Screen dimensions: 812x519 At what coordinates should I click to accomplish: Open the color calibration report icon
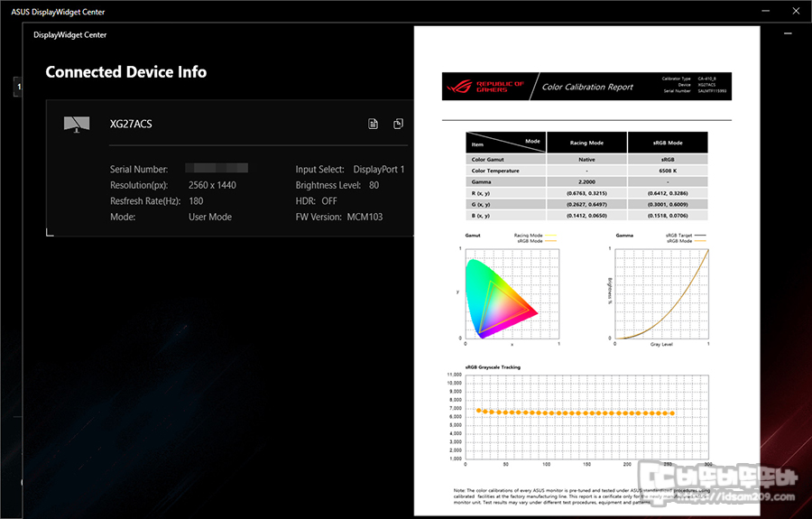tap(373, 124)
